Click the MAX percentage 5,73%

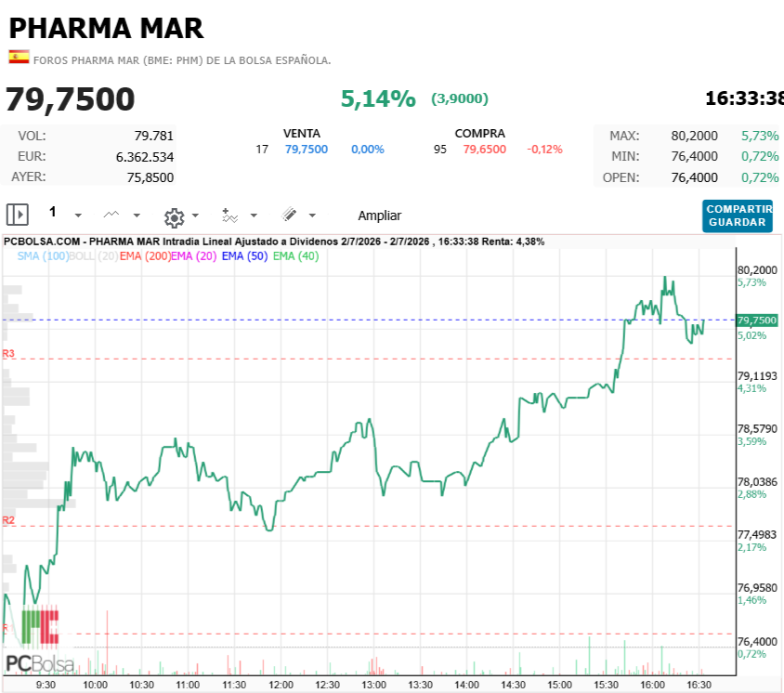(x=760, y=136)
